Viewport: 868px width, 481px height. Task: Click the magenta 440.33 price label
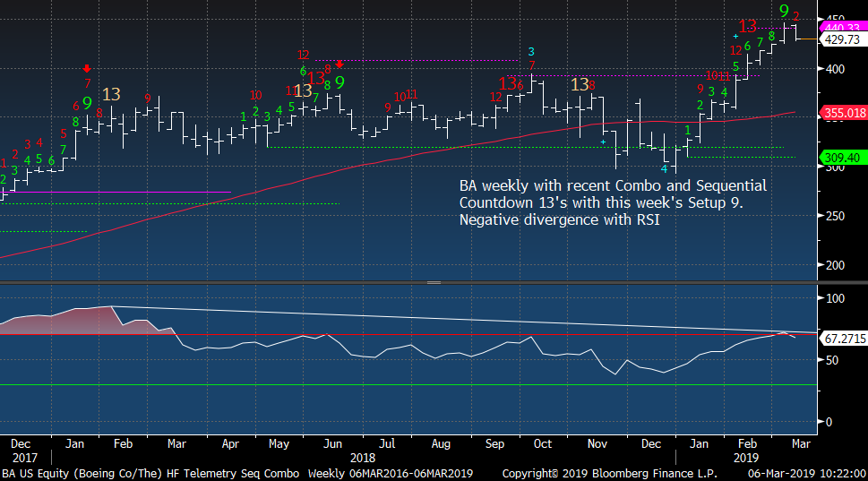(842, 27)
